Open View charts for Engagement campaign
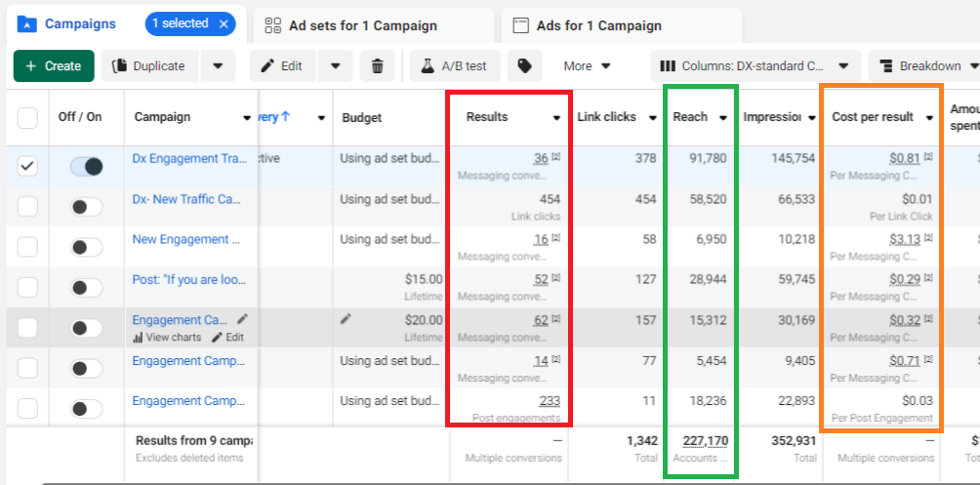 (167, 338)
